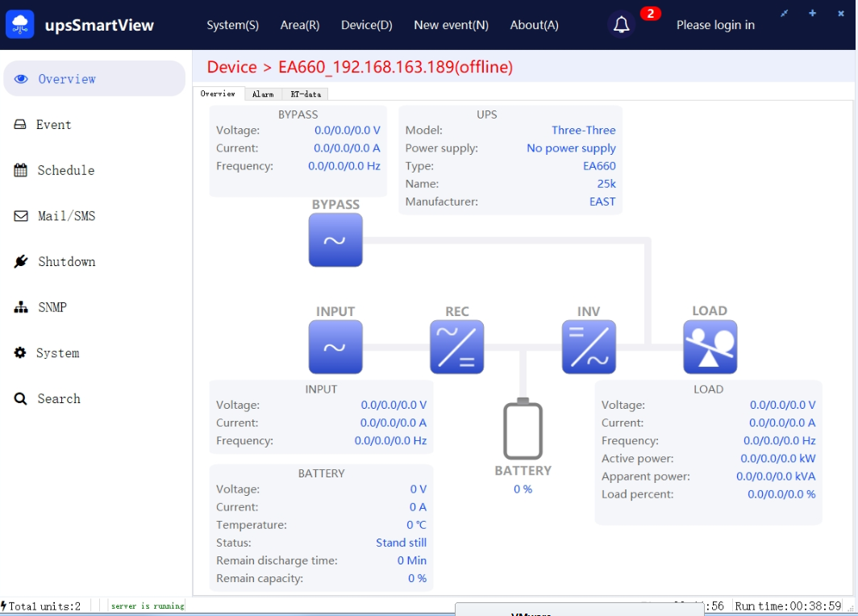
Task: Open System settings via gear icon
Action: (21, 353)
